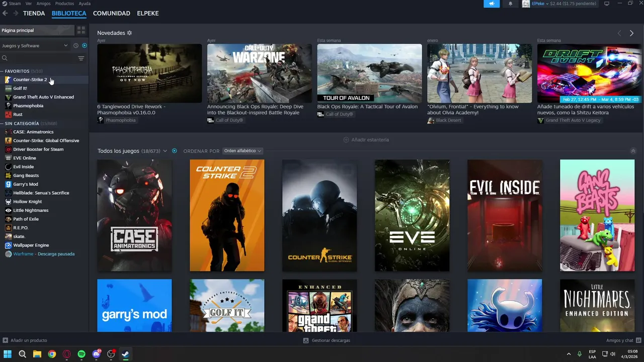This screenshot has width=644, height=362.
Task: Switch to the TIENDA tab
Action: tap(34, 13)
